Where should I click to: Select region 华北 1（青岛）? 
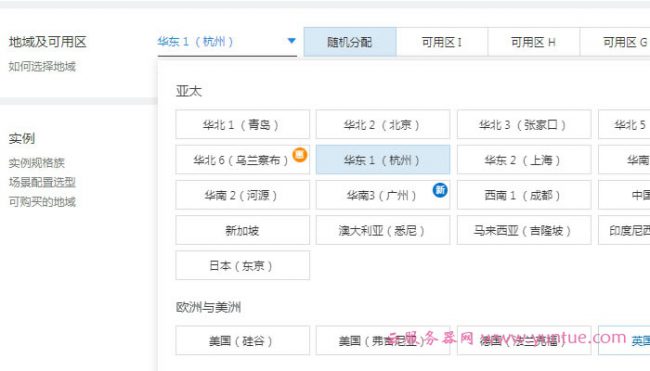(243, 124)
